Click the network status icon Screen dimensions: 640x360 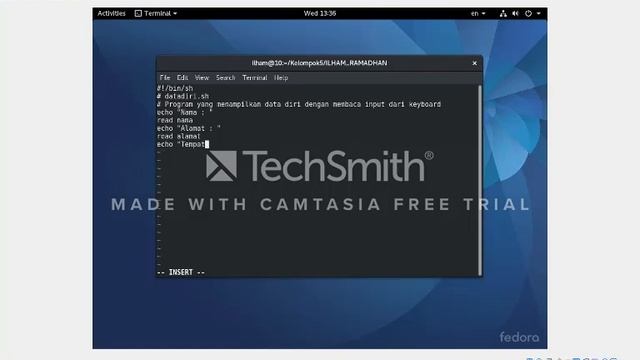(x=503, y=13)
